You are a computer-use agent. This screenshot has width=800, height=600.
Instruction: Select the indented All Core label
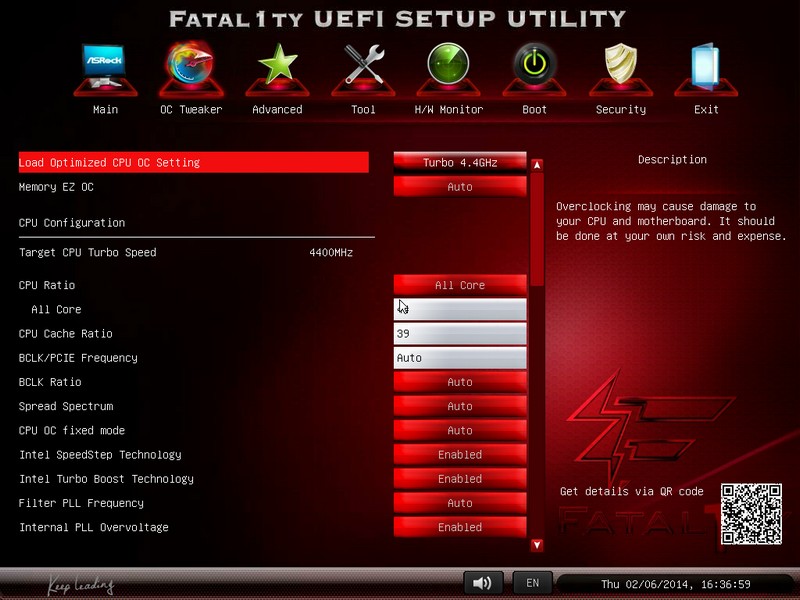56,309
